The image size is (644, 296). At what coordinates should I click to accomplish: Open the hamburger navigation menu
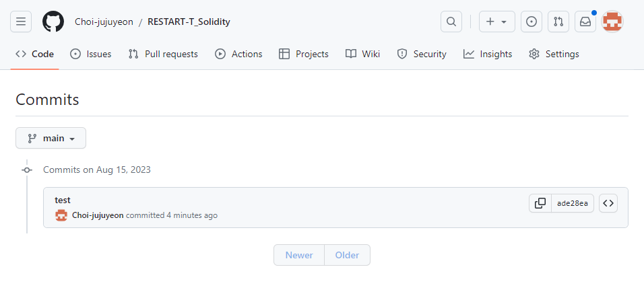click(x=21, y=22)
